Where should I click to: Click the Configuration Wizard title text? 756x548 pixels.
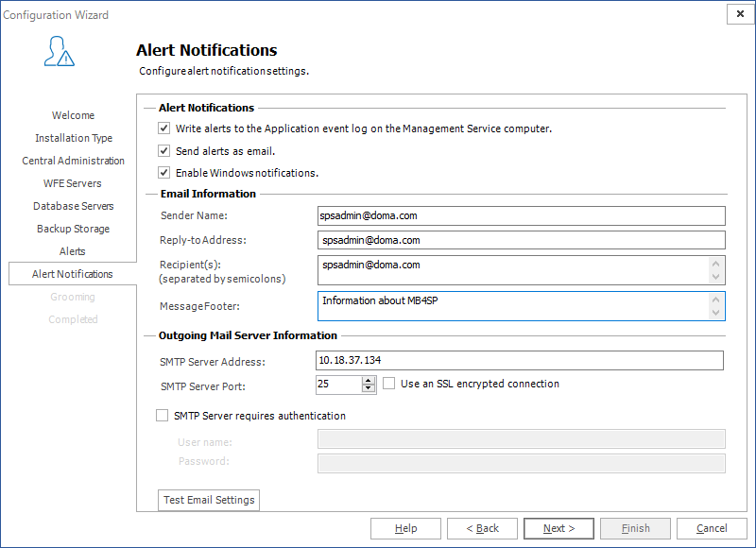tap(56, 15)
